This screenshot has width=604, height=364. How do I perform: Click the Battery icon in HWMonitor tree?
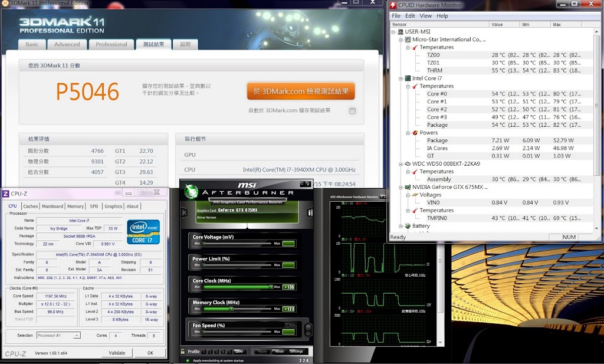[x=408, y=226]
